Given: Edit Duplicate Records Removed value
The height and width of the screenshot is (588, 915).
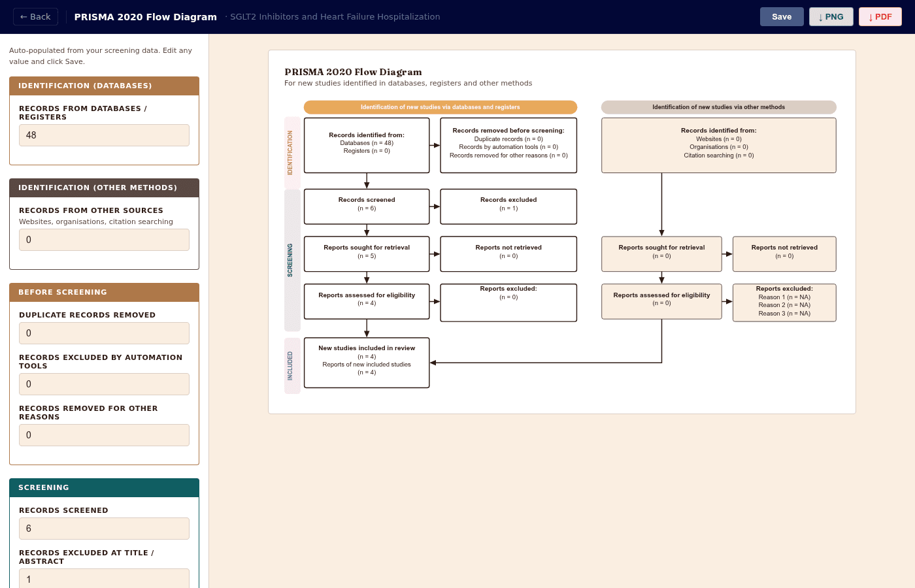Looking at the screenshot, I should click(x=104, y=333).
